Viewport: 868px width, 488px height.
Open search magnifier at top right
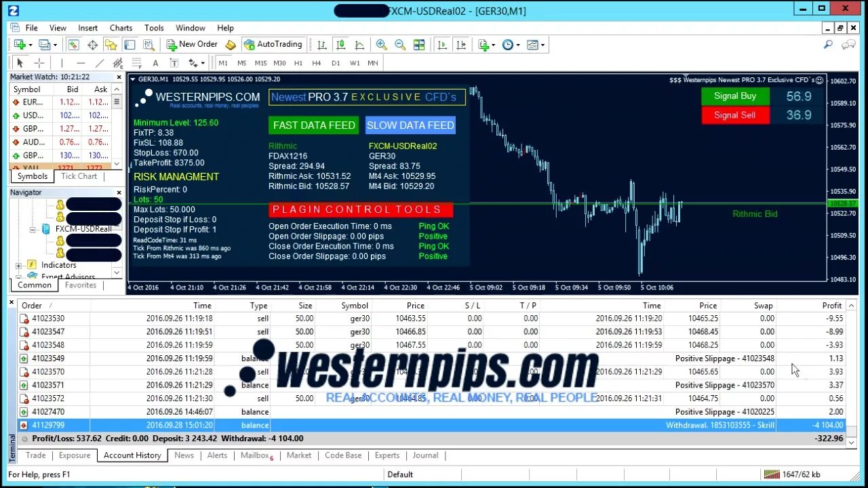[828, 45]
